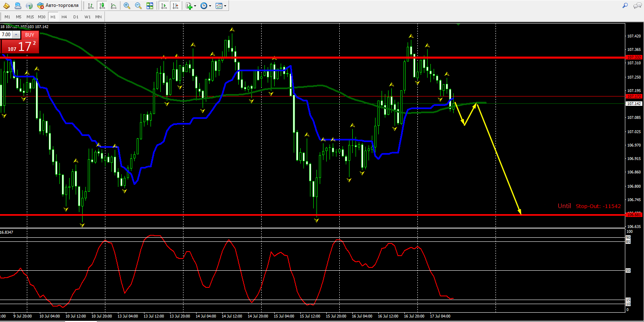Open the signals radio wave icon

tap(29, 6)
